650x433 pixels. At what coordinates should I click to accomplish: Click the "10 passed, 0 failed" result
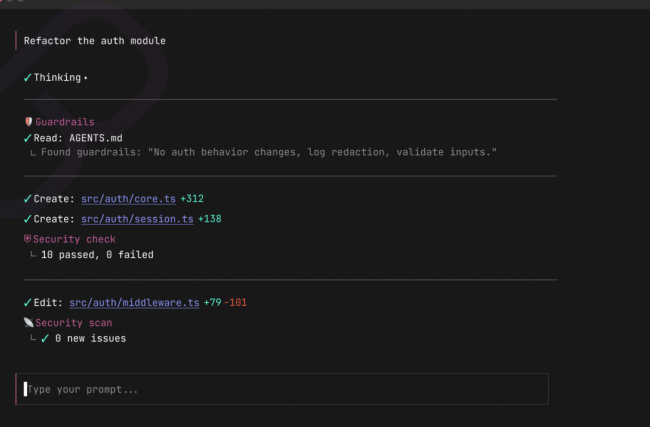(97, 255)
